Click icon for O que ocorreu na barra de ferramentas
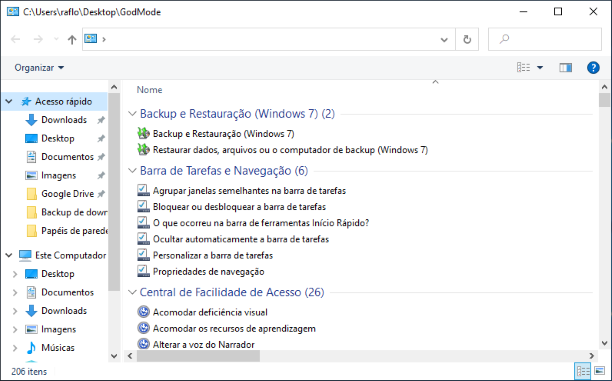612x381 pixels. [144, 223]
